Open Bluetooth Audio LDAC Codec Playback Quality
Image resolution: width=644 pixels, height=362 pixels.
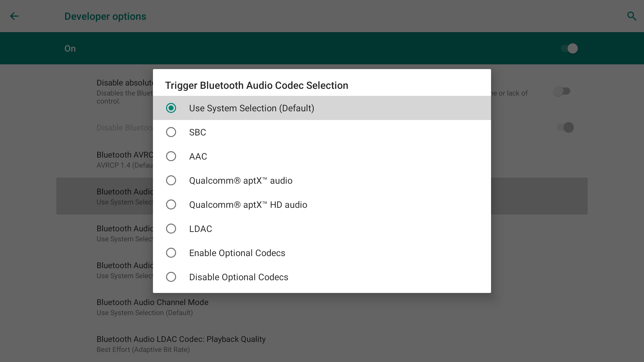(322, 344)
